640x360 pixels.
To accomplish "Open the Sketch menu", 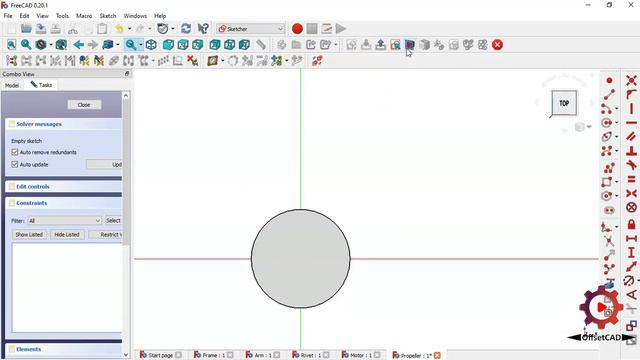I will pos(108,16).
